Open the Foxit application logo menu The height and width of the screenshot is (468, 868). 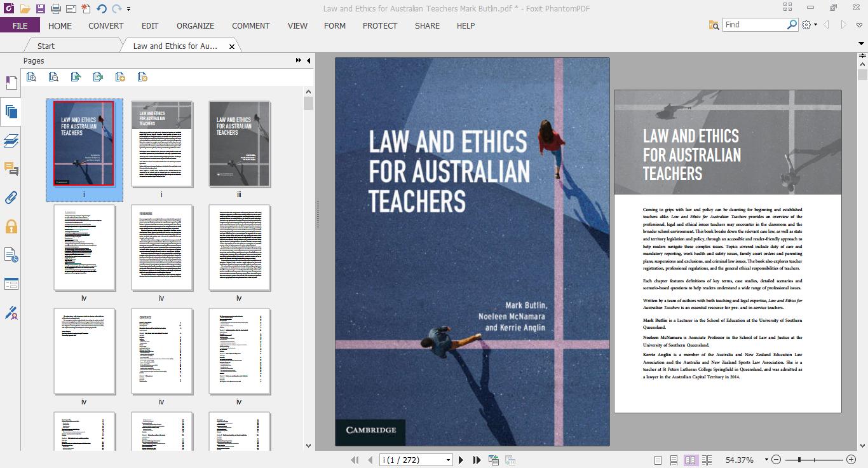8,8
